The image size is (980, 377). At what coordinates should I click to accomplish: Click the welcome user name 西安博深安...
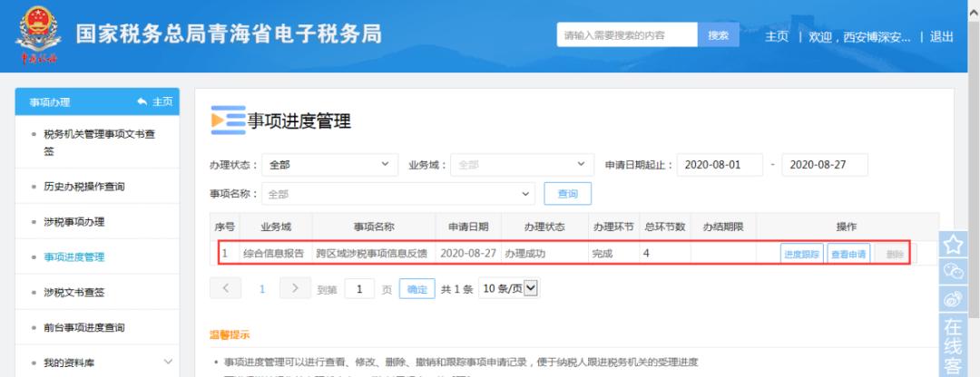pos(877,37)
